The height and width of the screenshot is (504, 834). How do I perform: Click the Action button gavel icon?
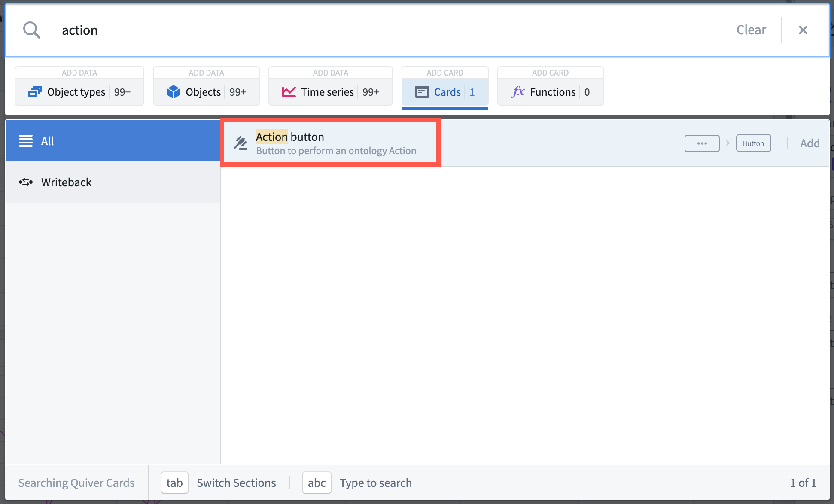pyautogui.click(x=240, y=143)
